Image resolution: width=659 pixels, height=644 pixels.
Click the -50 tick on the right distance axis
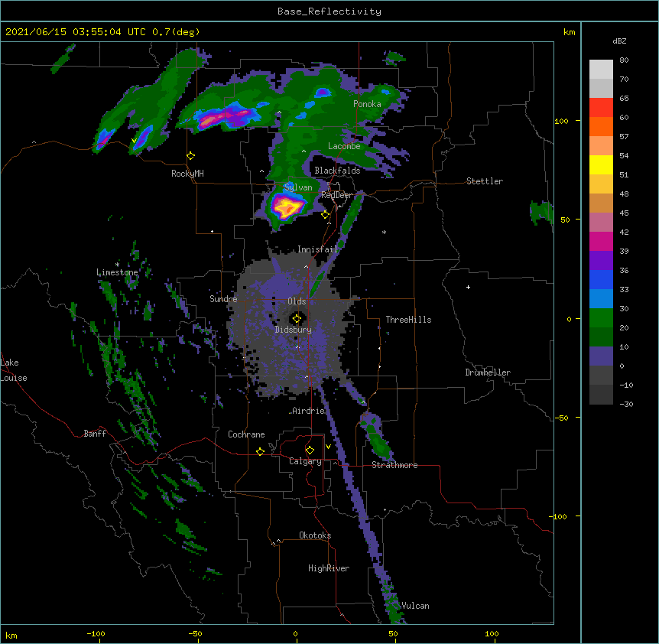pos(561,418)
